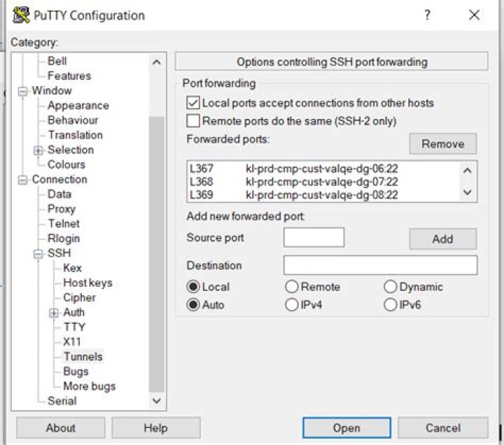The image size is (504, 445).
Task: Open the Appearance category
Action: 78,106
